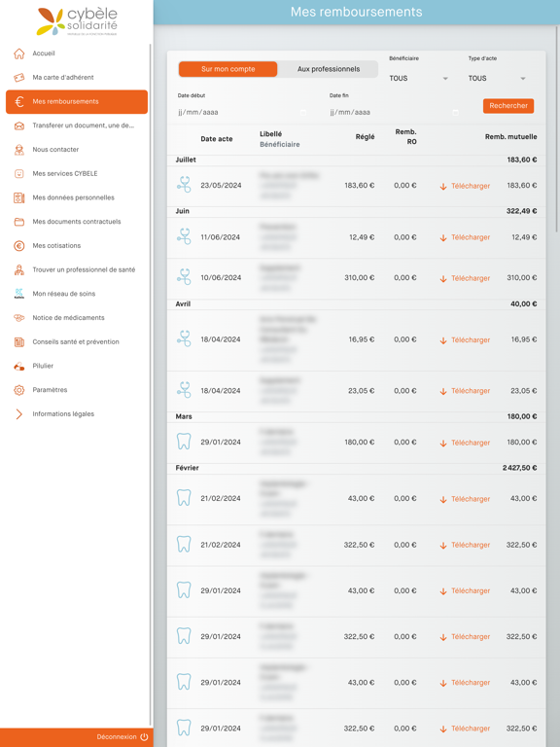
Task: Click the sidebar vertical scrollbar
Action: click(x=151, y=384)
